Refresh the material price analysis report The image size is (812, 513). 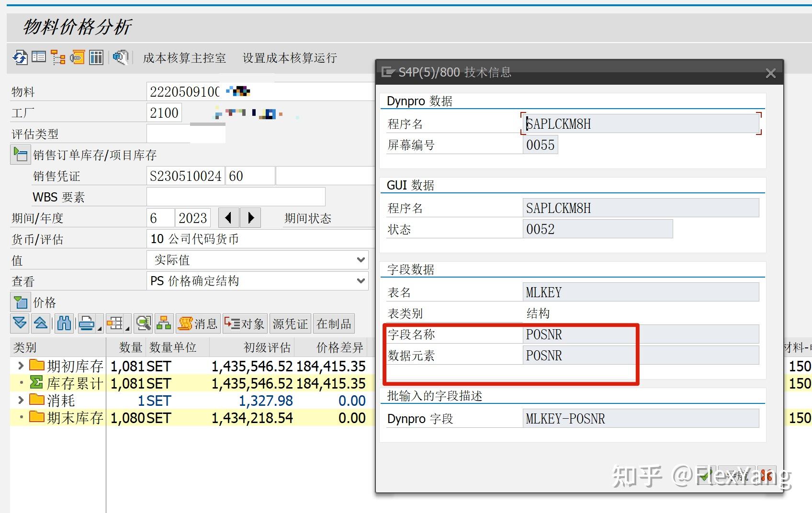coord(20,57)
